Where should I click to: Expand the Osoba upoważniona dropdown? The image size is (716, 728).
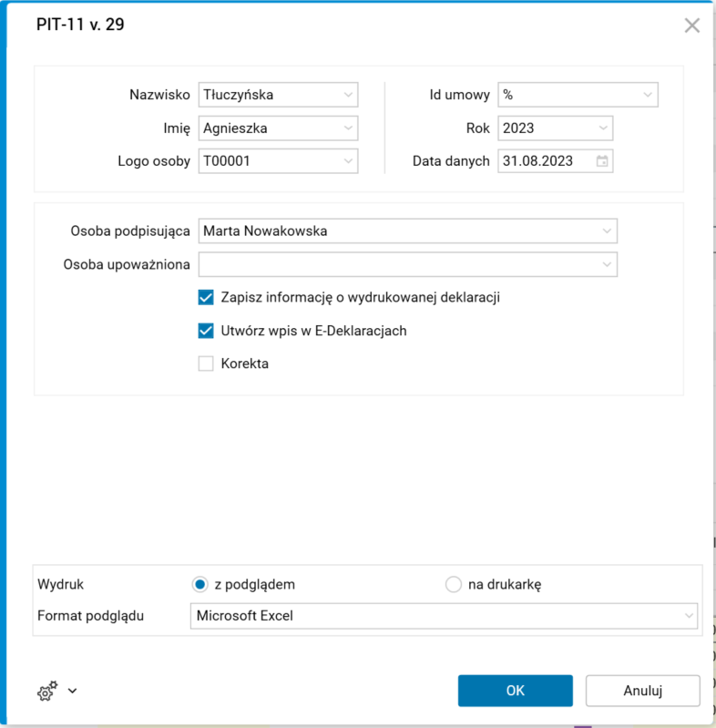pos(607,264)
